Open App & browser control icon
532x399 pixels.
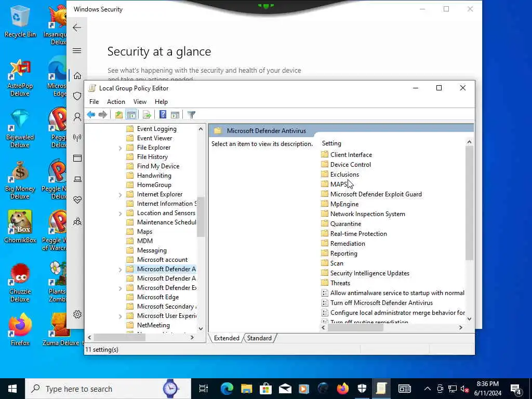[77, 158]
